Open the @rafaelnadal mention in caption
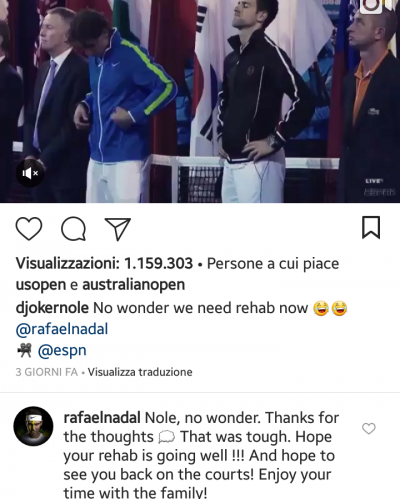 62,329
